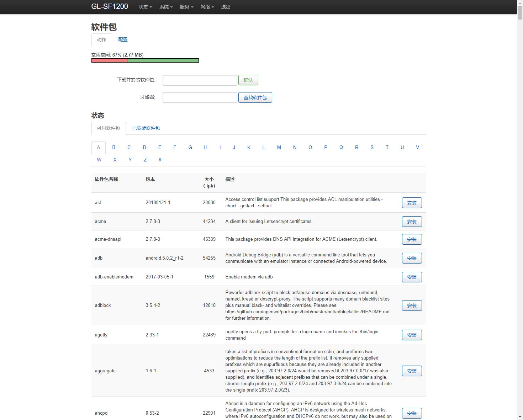Image resolution: width=523 pixels, height=420 pixels.
Task: Click the 查找软件包 button
Action: click(x=255, y=97)
